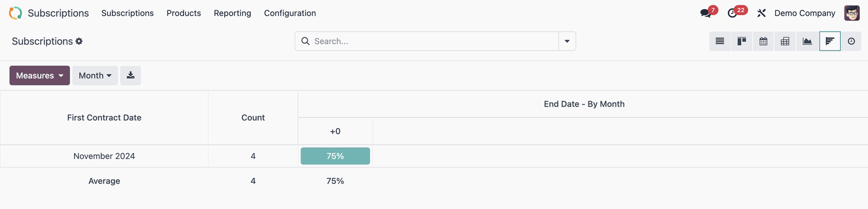Switch to kanban view
This screenshot has height=209, width=868.
741,41
